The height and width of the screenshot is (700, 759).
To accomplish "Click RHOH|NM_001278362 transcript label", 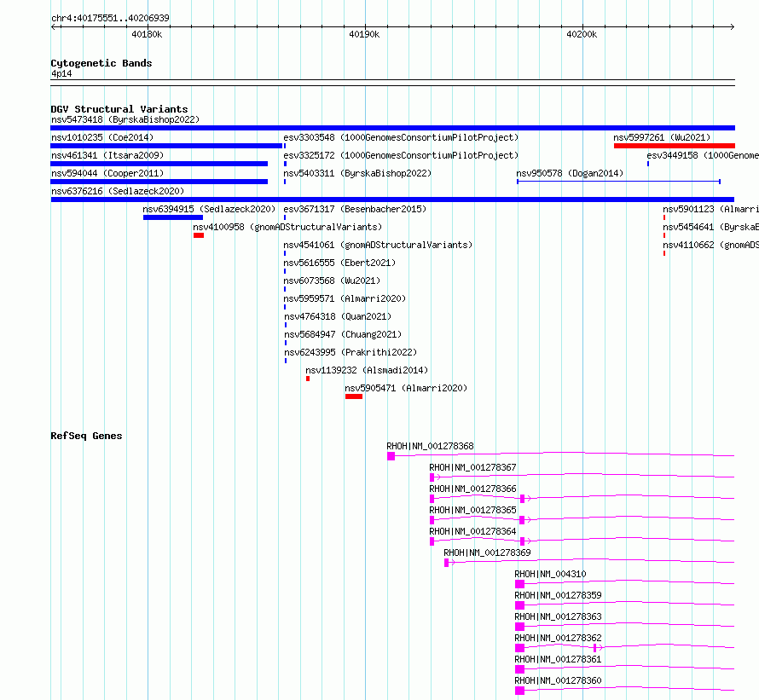I will point(558,638).
